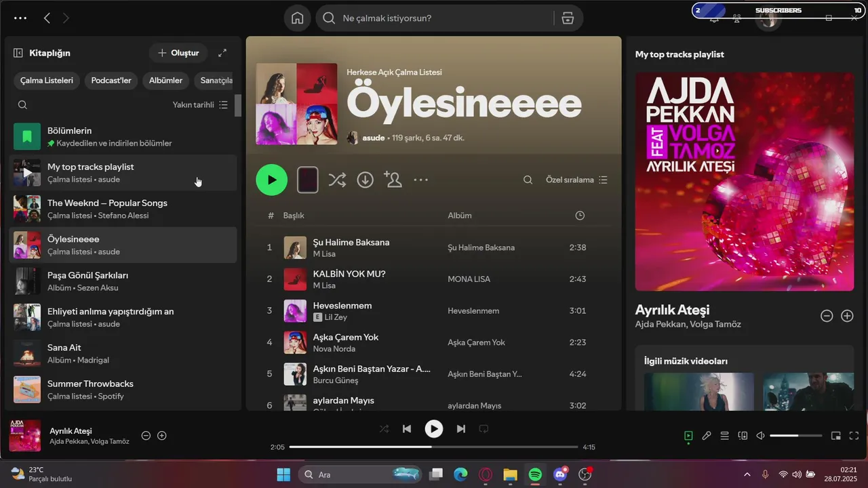Toggle shuffle for the playlist

pos(337,180)
